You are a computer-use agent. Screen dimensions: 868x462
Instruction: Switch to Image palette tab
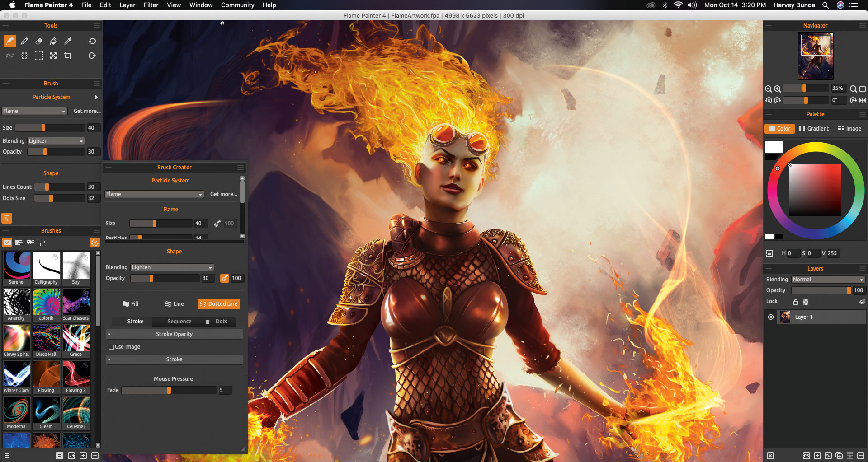[849, 129]
